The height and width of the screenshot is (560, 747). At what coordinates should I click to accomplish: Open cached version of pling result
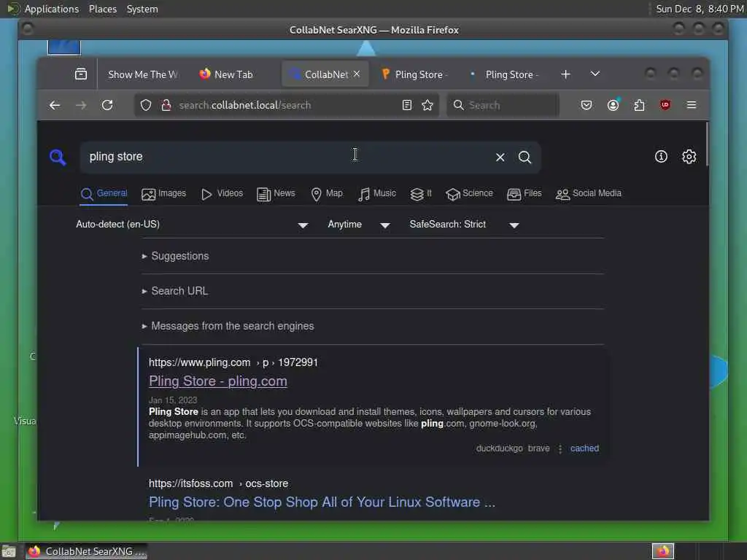click(584, 448)
